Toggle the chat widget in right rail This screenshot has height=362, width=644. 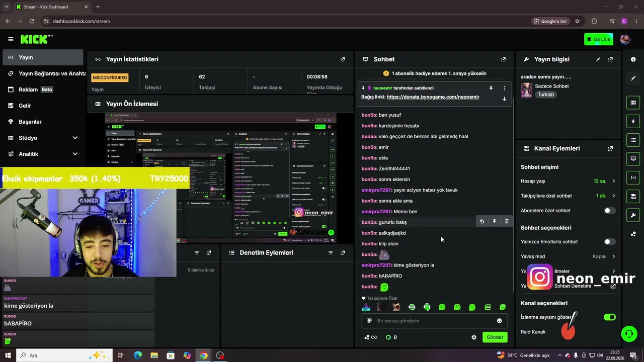coord(633,158)
